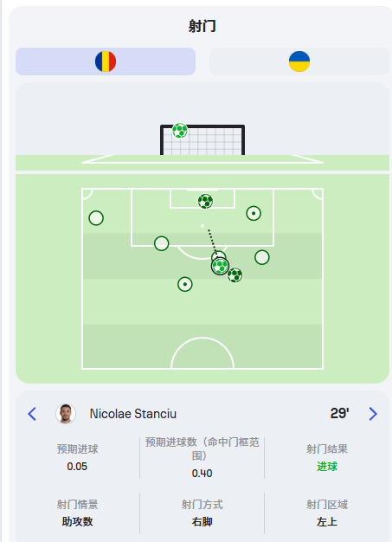
Task: Select the Romania flag team tab
Action: (x=106, y=61)
